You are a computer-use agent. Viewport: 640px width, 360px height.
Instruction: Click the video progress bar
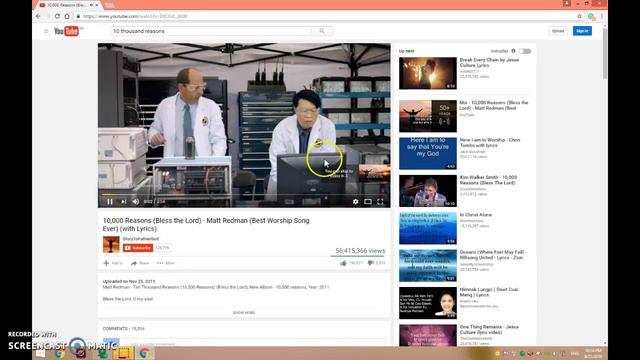point(244,194)
